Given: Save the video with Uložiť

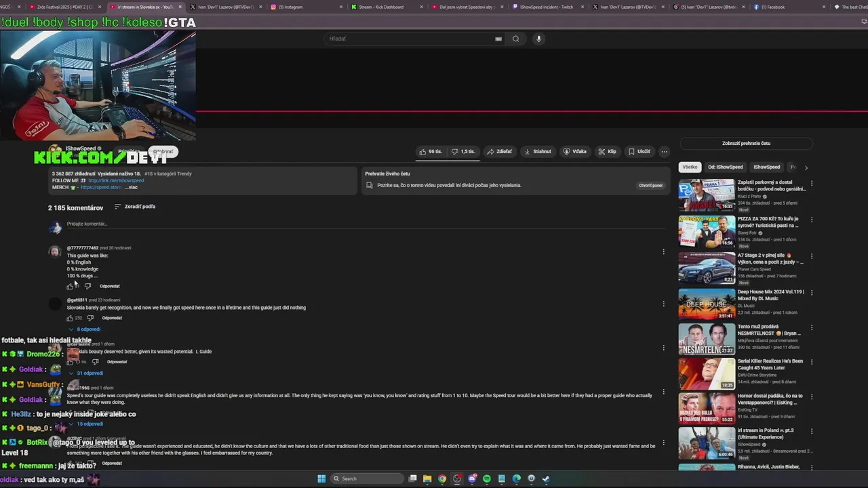Looking at the screenshot, I should (639, 152).
